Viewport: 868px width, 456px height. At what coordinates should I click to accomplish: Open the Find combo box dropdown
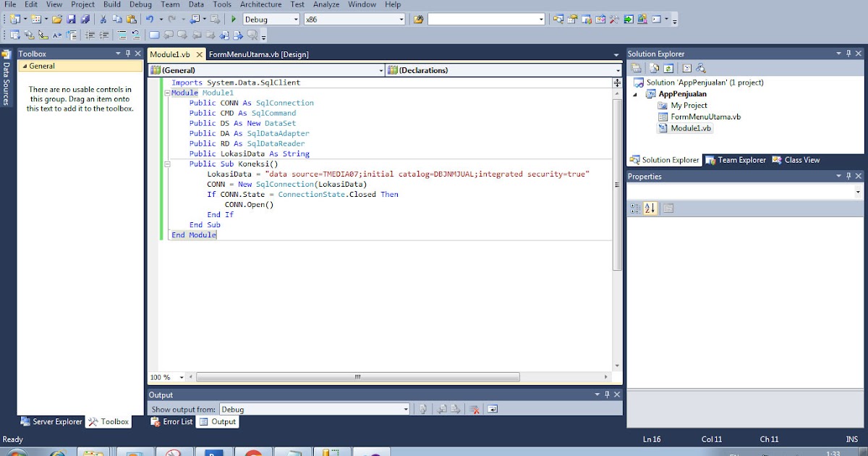coord(540,20)
